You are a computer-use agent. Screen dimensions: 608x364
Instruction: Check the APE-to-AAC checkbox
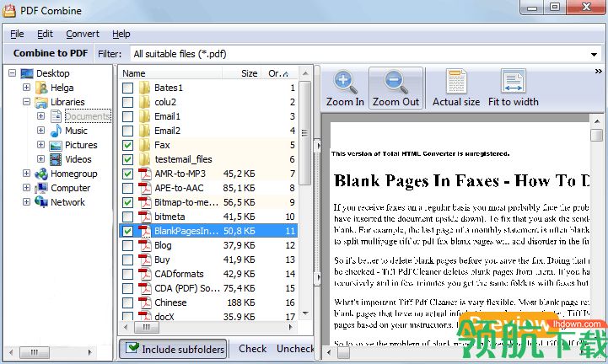point(127,189)
